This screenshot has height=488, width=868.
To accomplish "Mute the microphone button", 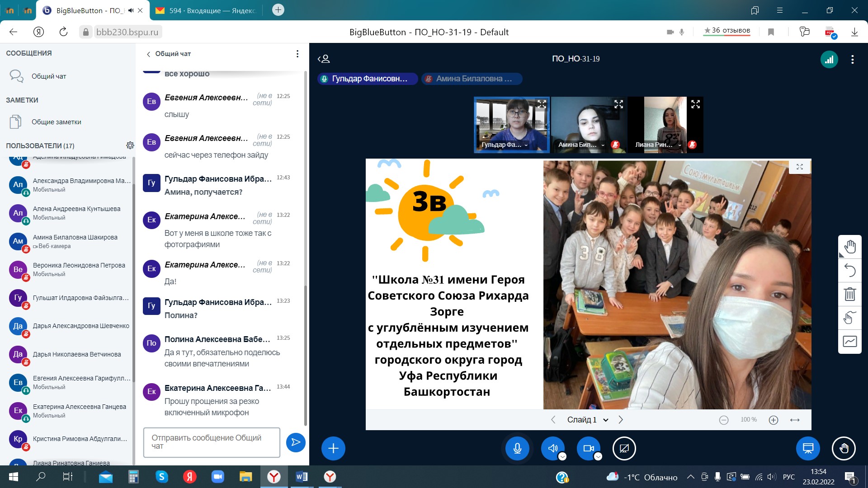I will click(x=517, y=448).
